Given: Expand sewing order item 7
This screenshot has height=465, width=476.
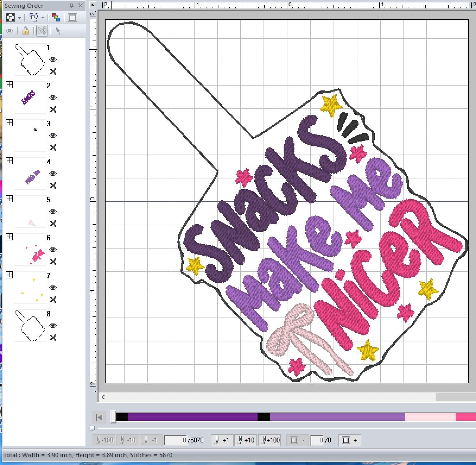Looking at the screenshot, I should (x=9, y=275).
